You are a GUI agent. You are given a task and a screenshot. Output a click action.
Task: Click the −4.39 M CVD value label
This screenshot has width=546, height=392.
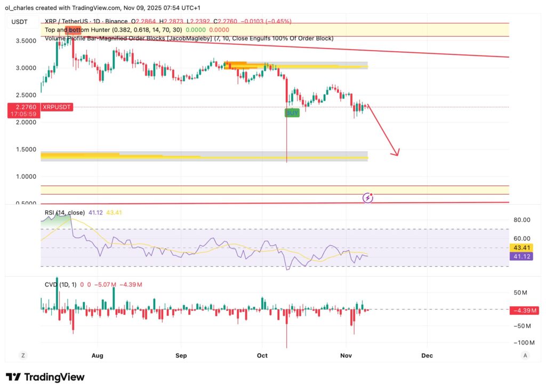524,310
